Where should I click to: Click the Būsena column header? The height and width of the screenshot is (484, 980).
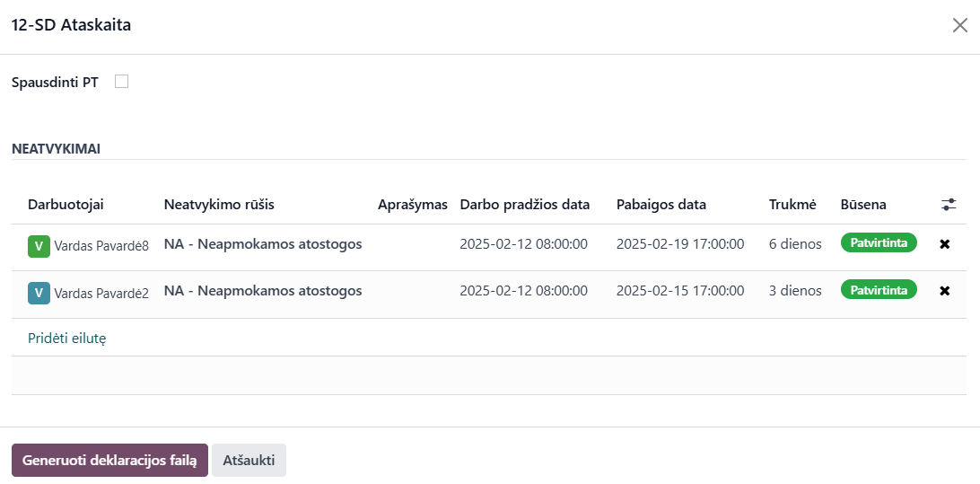pos(863,205)
